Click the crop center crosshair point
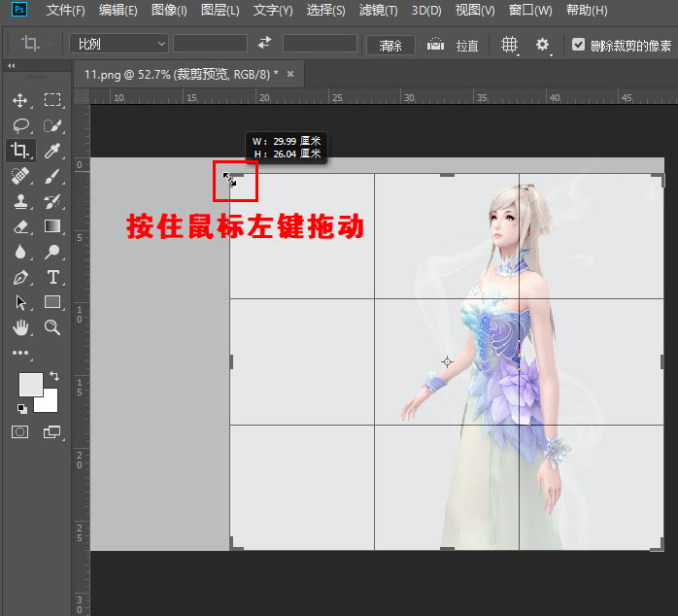Screen dimensions: 678x616 [447, 361]
